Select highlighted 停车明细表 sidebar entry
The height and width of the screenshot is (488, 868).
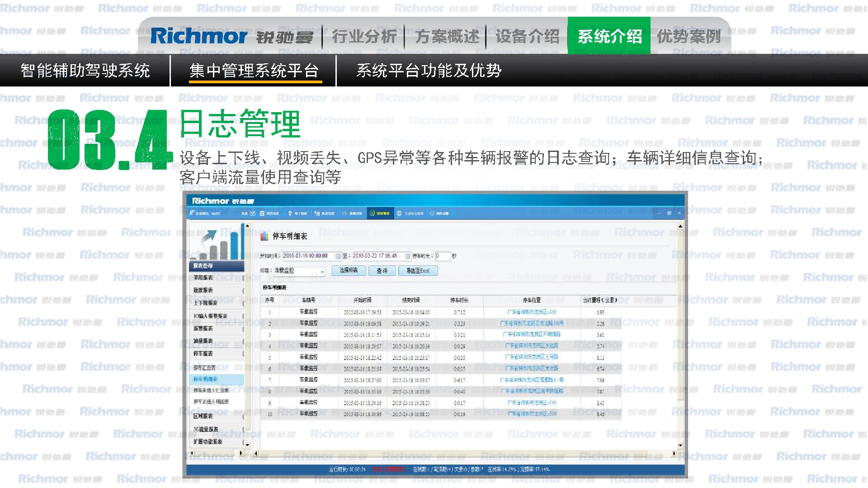pos(216,379)
